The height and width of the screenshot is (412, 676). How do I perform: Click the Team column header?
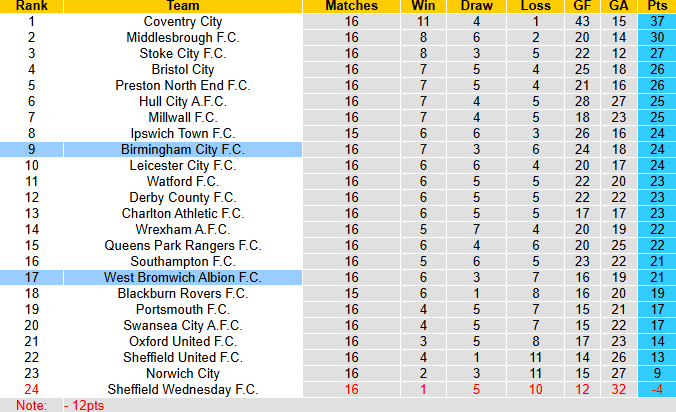[x=183, y=6]
